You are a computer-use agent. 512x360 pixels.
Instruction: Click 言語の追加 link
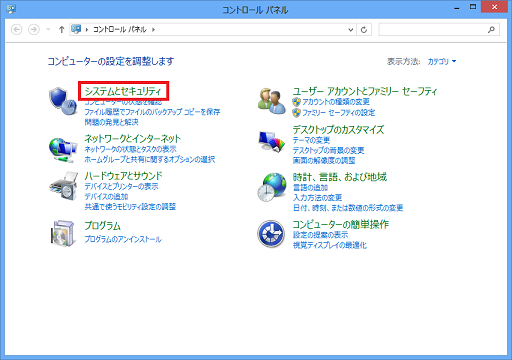coord(310,188)
